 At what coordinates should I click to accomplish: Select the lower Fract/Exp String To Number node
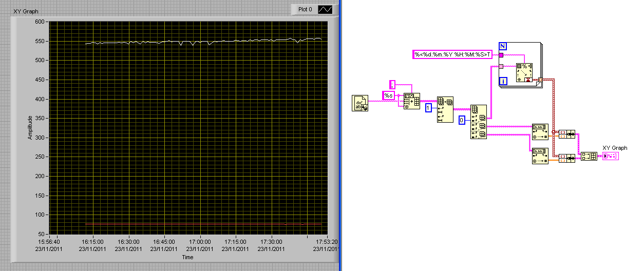tap(540, 156)
